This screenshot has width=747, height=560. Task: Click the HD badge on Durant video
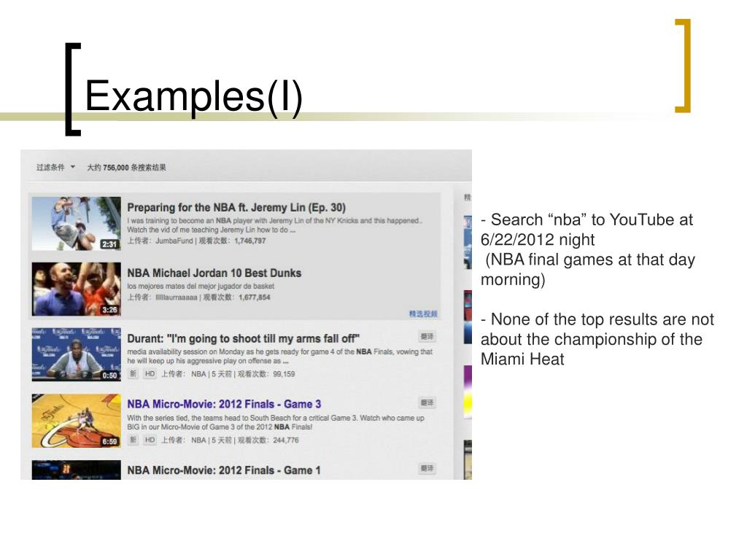pos(150,374)
